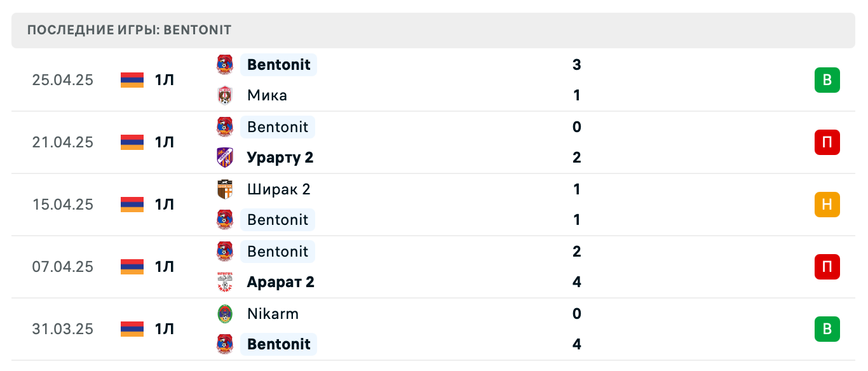Click the green В result against Nikarm

click(827, 329)
